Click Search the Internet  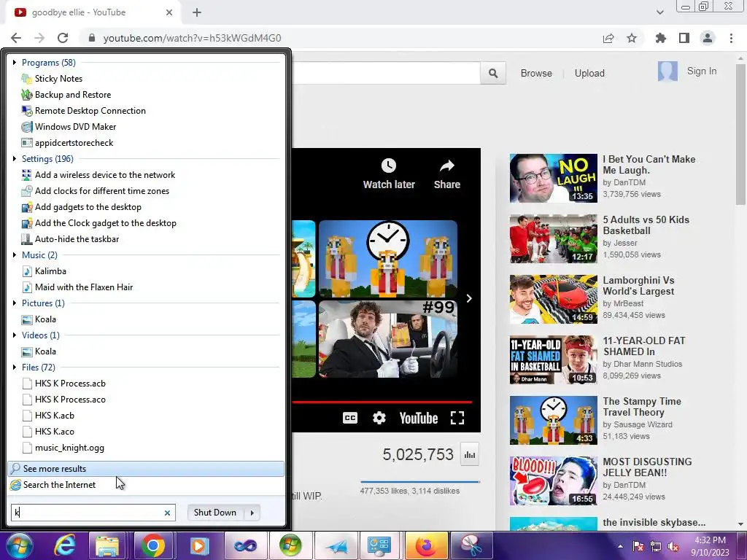click(146, 485)
